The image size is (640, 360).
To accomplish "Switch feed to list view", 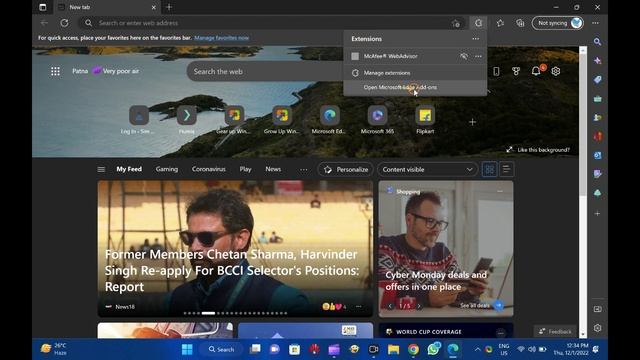I will coord(506,169).
